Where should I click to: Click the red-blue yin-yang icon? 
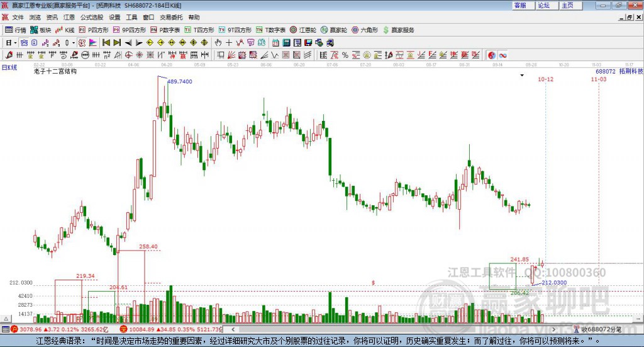[492, 55]
